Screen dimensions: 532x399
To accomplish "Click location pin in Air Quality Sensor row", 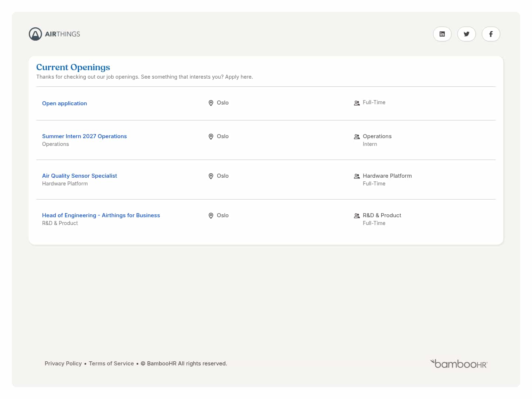I will [211, 176].
